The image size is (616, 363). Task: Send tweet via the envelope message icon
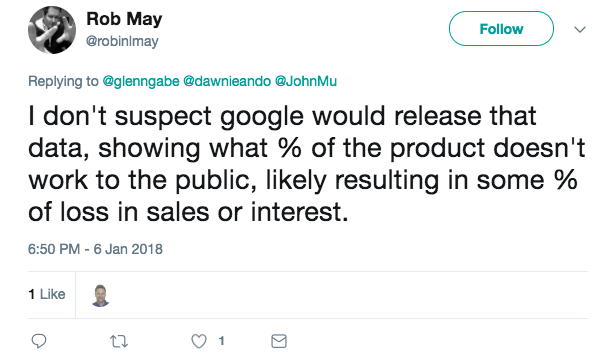(279, 341)
